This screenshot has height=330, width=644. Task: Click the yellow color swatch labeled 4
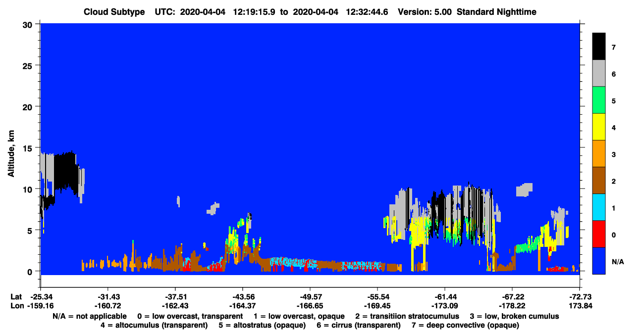pyautogui.click(x=599, y=127)
